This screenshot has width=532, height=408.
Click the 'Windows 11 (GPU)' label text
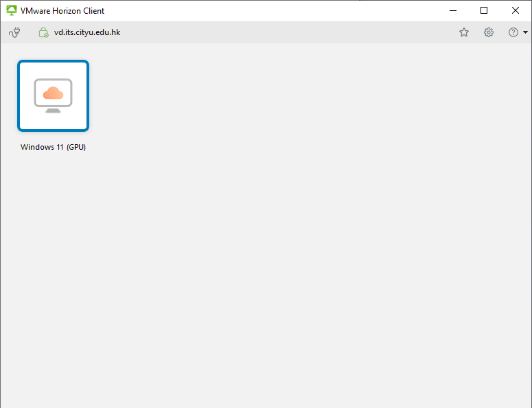point(53,147)
